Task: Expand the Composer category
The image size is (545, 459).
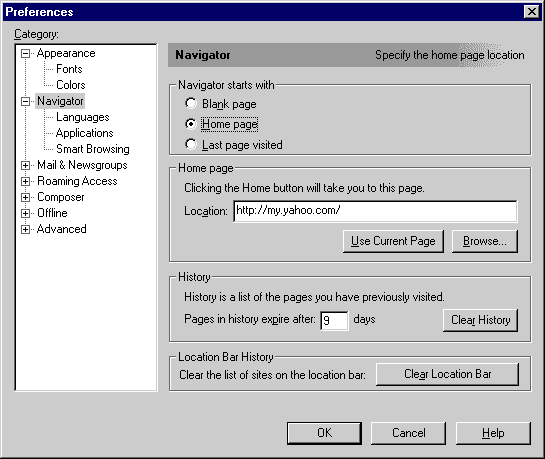Action: click(x=25, y=197)
